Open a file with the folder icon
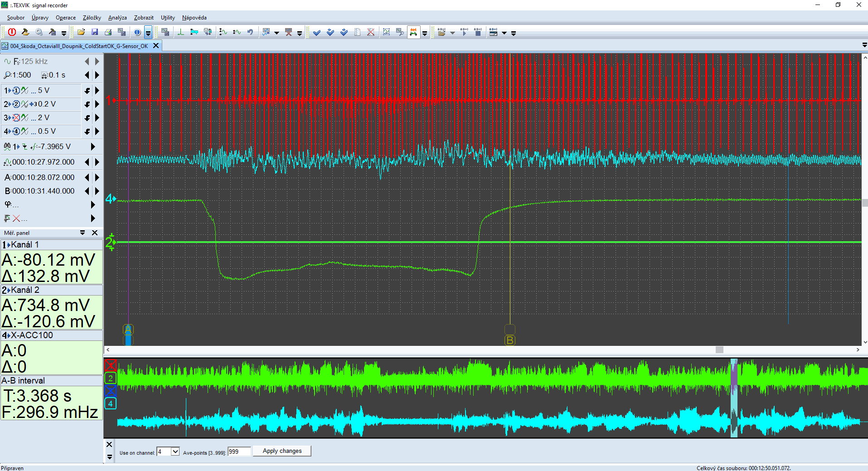Screen dimensions: 868x471 click(x=81, y=32)
